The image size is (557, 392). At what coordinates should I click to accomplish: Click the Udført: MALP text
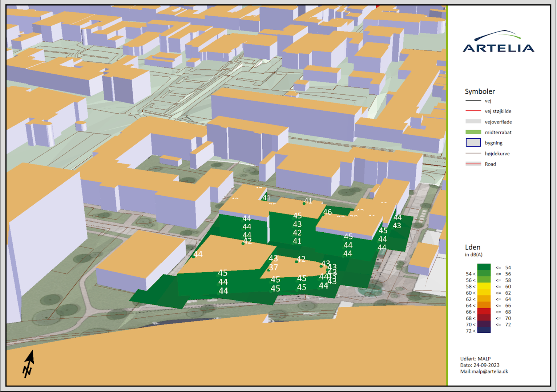[475, 359]
